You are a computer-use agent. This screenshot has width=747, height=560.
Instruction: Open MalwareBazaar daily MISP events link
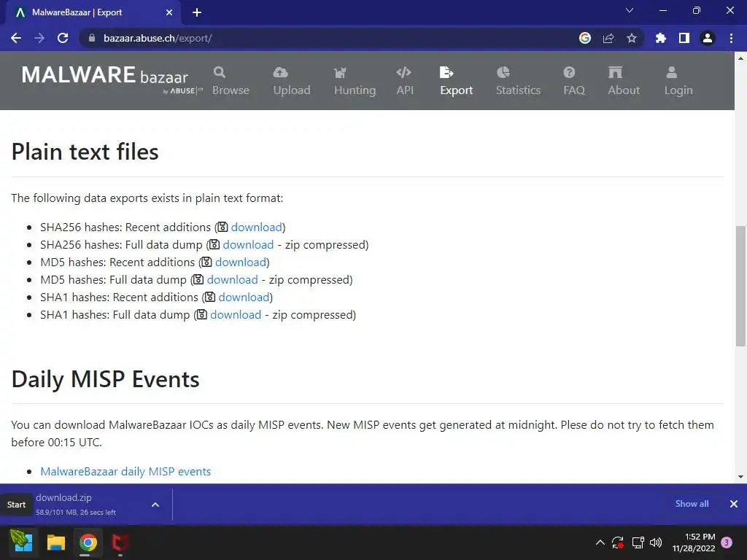(x=125, y=472)
